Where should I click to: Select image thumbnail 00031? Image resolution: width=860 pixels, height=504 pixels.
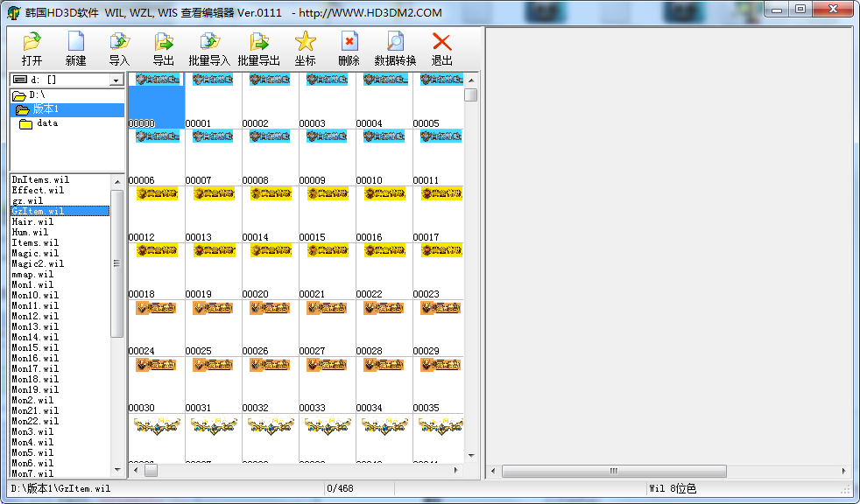pos(214,386)
